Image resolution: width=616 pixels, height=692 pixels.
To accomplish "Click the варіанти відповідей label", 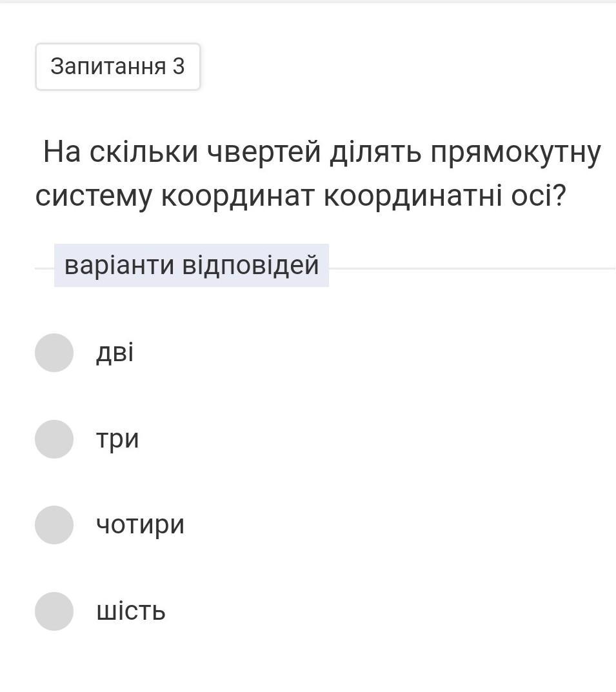I will pyautogui.click(x=192, y=265).
